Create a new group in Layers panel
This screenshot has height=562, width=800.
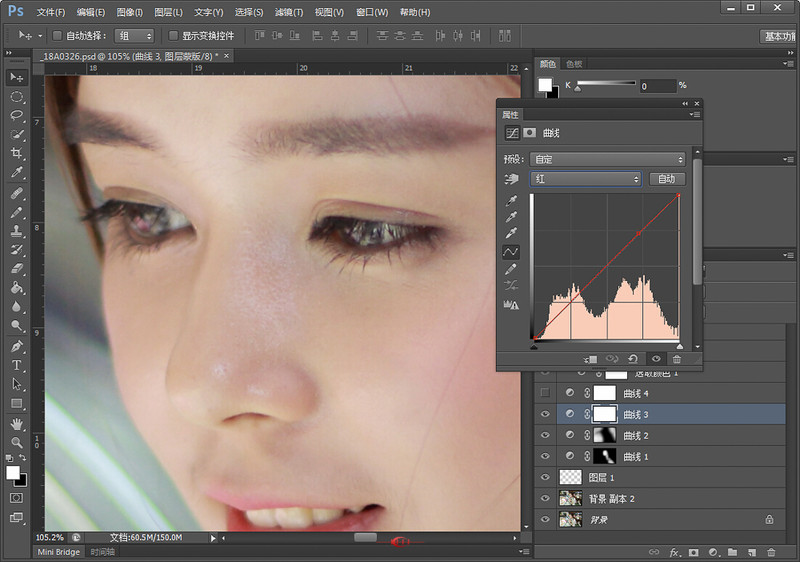[x=732, y=552]
